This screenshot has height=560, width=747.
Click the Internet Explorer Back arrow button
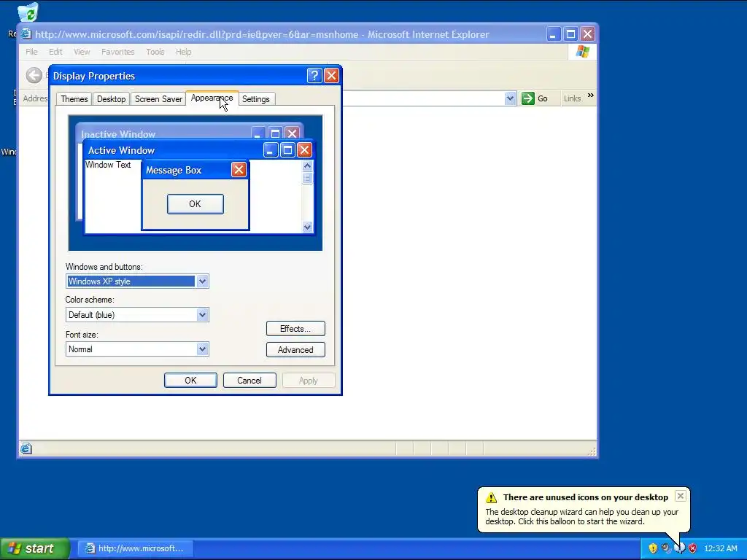(34, 75)
